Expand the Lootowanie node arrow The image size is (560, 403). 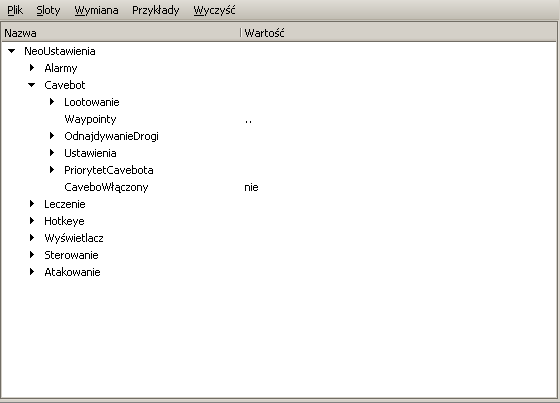52,101
